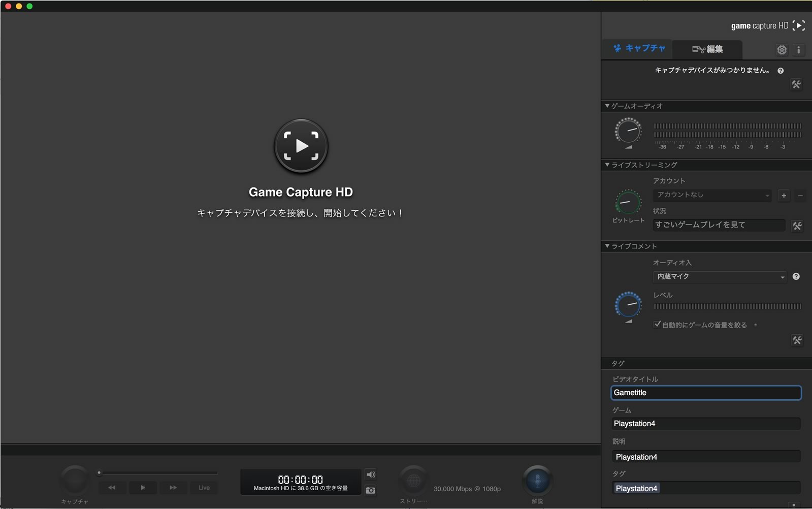
Task: Remove streaming account with minus button
Action: coord(800,196)
